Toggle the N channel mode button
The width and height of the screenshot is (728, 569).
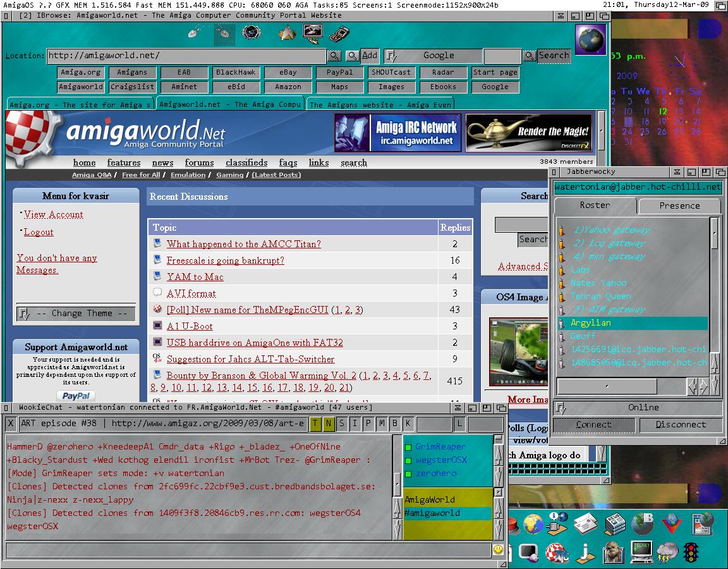[329, 423]
